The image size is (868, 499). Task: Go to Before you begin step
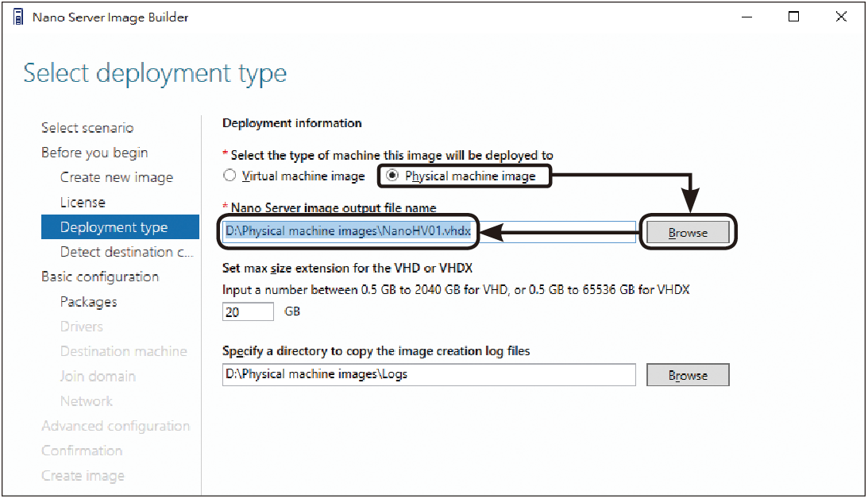pos(95,153)
